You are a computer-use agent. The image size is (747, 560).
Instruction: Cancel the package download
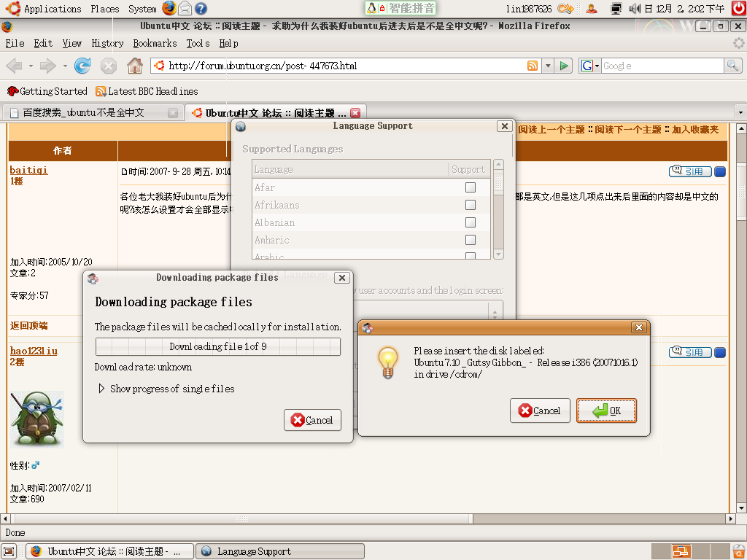pos(312,420)
